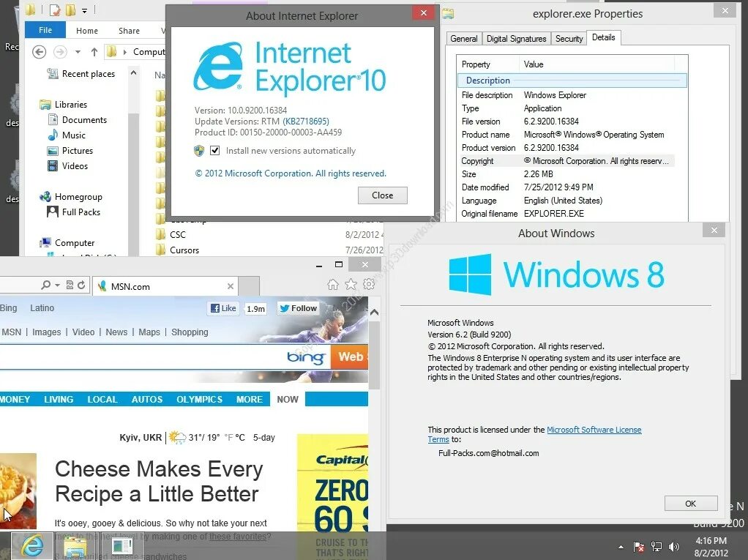Click the Twitter Follow button on MSN

(298, 309)
